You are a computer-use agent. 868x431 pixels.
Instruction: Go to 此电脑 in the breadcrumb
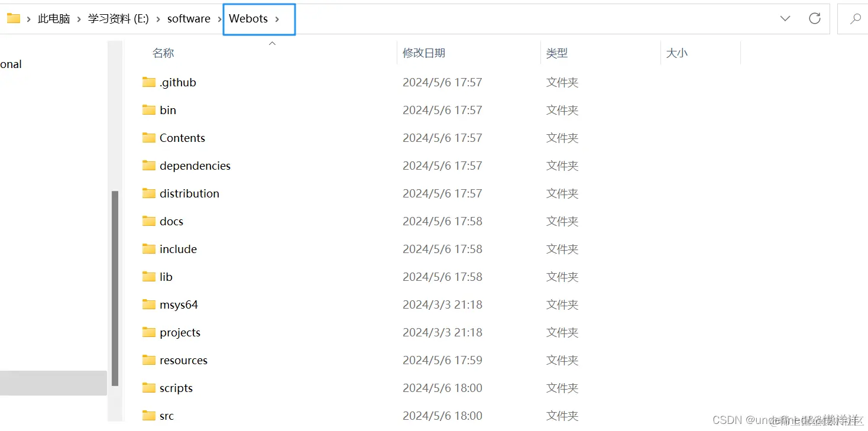(54, 19)
